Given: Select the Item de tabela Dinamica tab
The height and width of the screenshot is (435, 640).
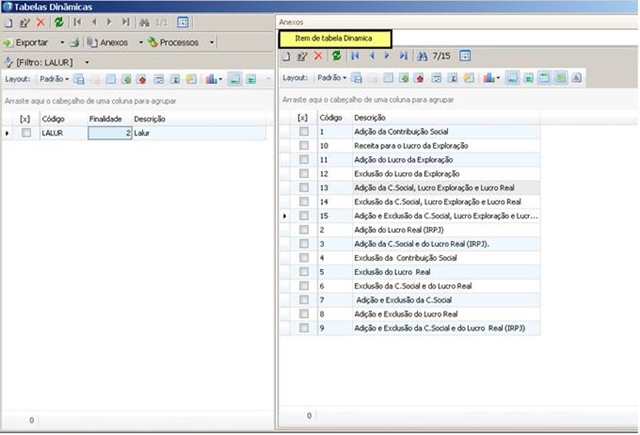Looking at the screenshot, I should point(335,38).
